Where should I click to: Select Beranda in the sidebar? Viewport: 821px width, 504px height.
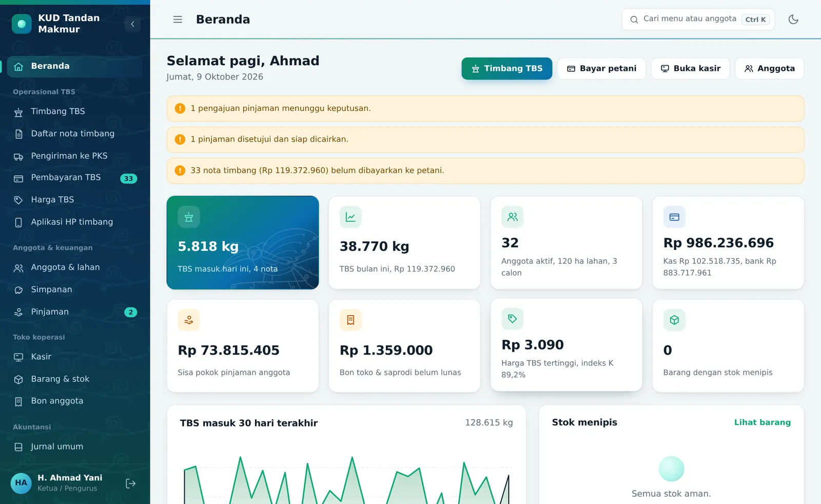tap(75, 66)
